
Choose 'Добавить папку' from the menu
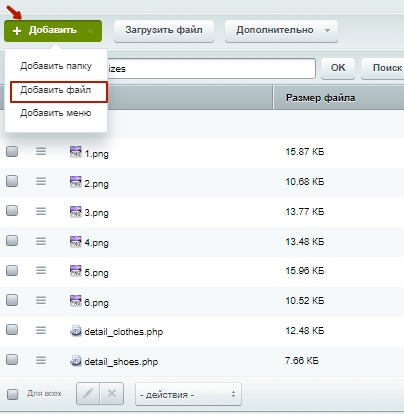click(56, 66)
